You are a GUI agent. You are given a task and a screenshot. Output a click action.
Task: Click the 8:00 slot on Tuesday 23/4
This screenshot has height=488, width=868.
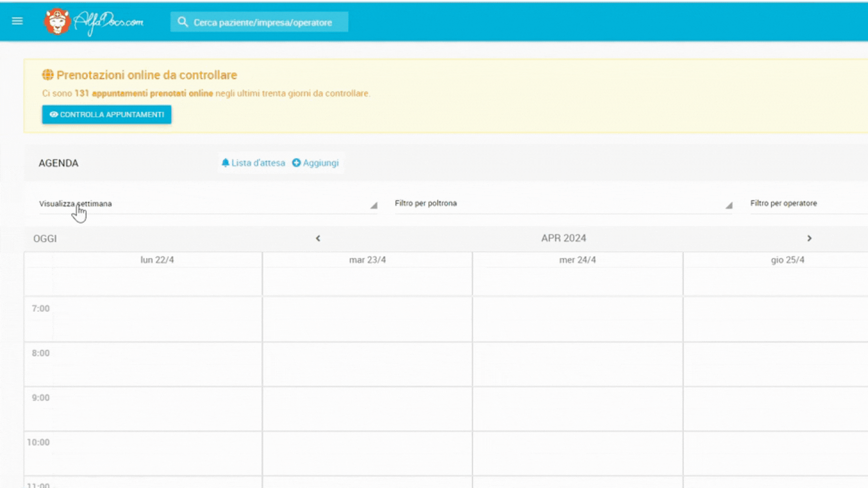(x=367, y=364)
